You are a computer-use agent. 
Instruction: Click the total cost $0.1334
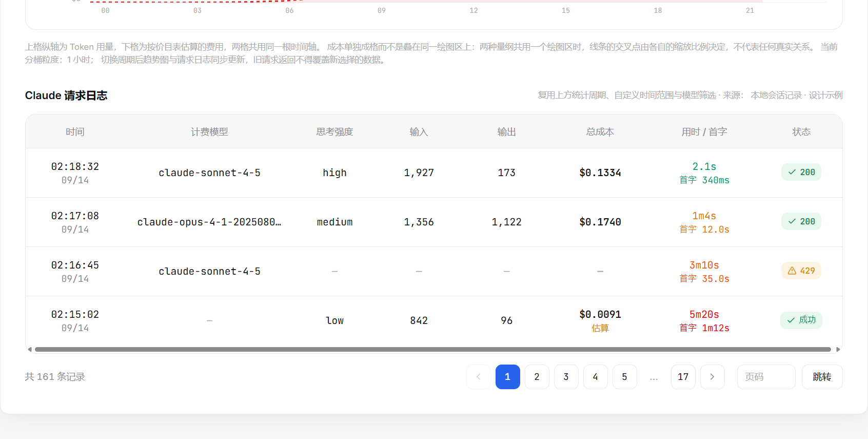600,173
